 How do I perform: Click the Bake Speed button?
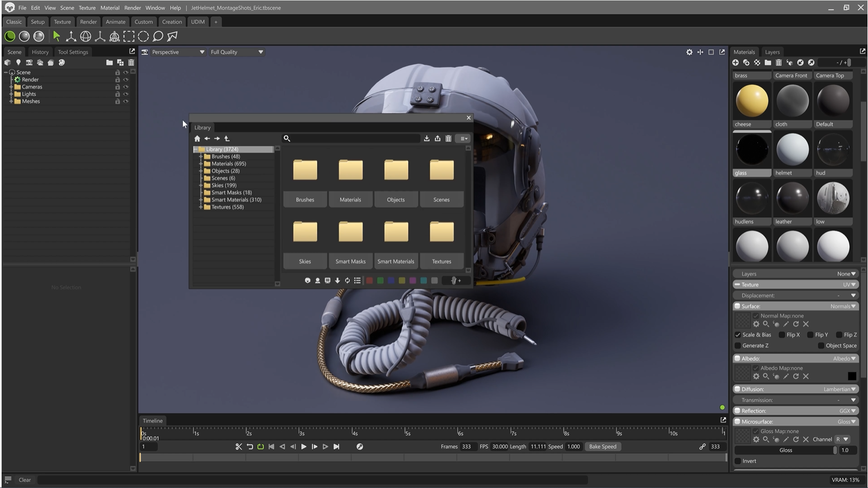pyautogui.click(x=602, y=447)
